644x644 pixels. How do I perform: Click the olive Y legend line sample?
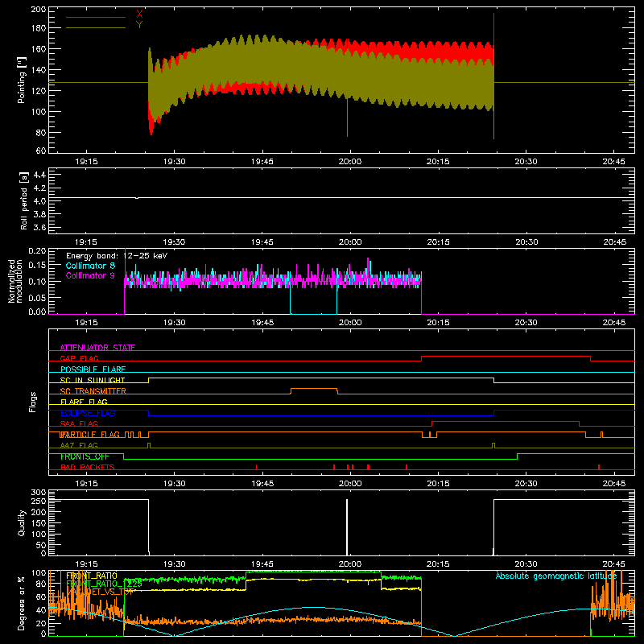[96, 28]
